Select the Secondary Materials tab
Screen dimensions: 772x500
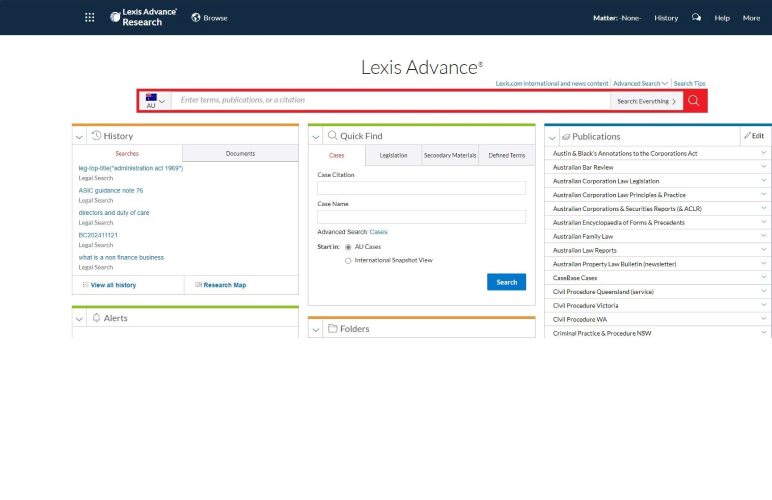[450, 156]
